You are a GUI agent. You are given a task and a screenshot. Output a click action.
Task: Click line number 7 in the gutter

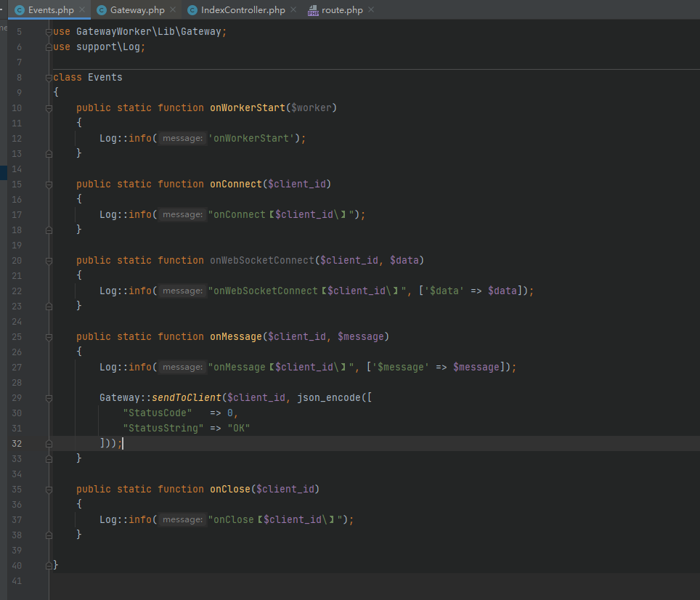point(19,62)
